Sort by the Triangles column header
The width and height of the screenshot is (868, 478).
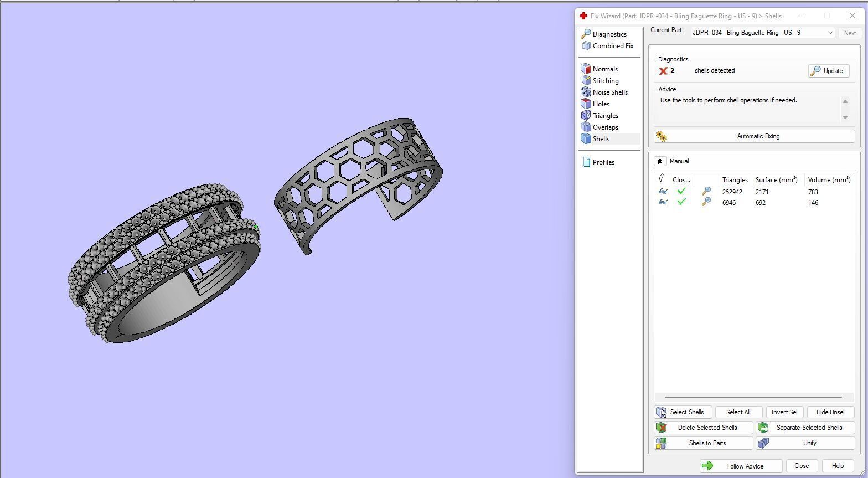(735, 180)
